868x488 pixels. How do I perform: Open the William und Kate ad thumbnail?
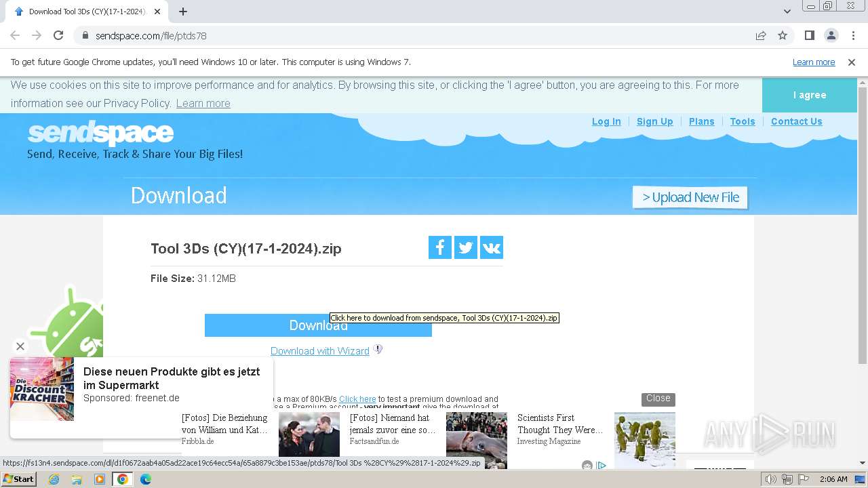point(309,434)
